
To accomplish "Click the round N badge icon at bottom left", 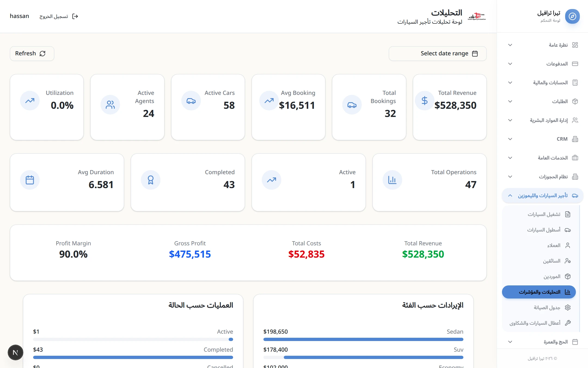I will click(16, 352).
